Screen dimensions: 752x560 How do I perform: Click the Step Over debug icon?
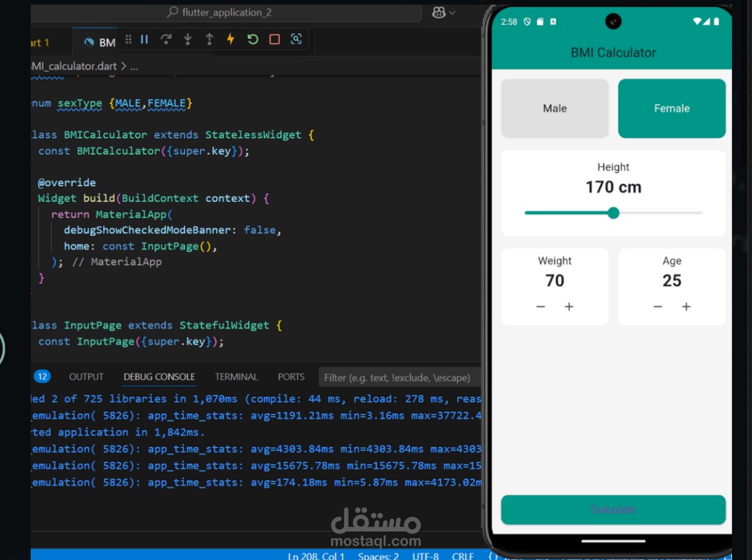pos(166,39)
